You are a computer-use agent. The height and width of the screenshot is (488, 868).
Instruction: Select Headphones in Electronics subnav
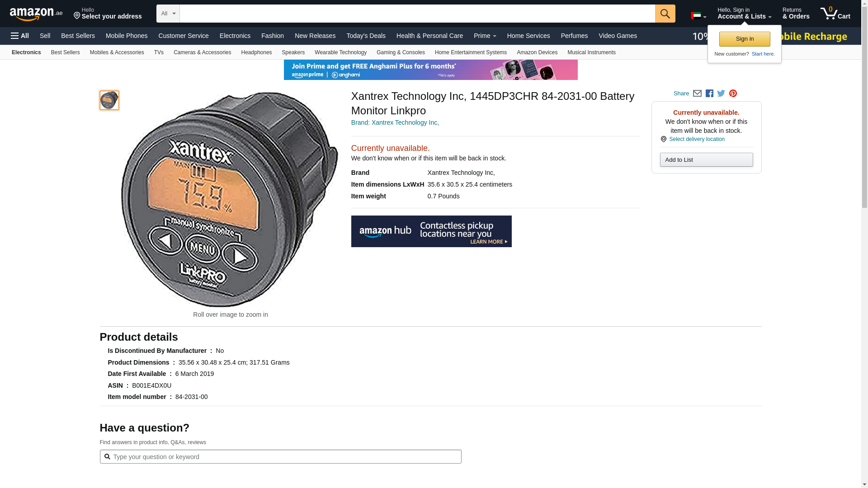[256, 52]
